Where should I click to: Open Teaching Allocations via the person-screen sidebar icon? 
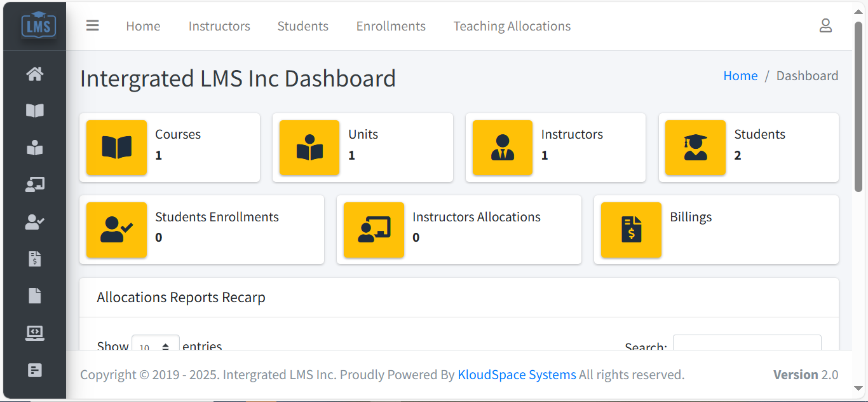tap(34, 184)
